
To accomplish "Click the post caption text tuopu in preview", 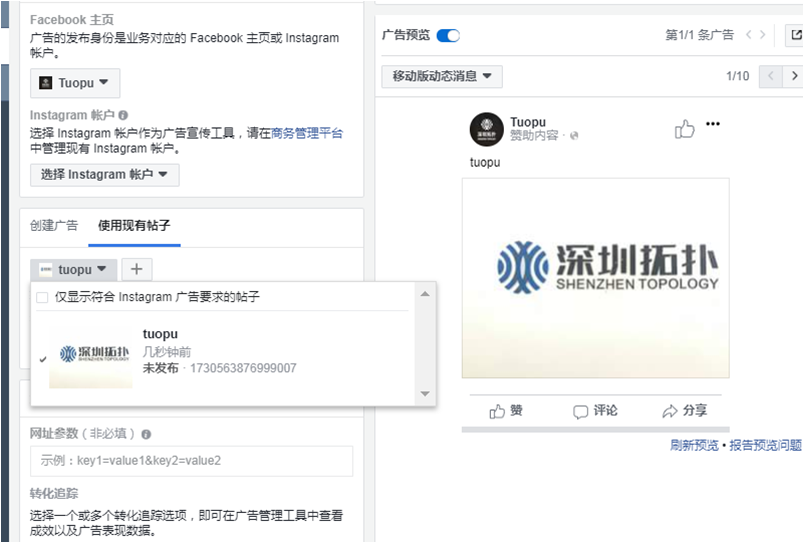I will [485, 163].
